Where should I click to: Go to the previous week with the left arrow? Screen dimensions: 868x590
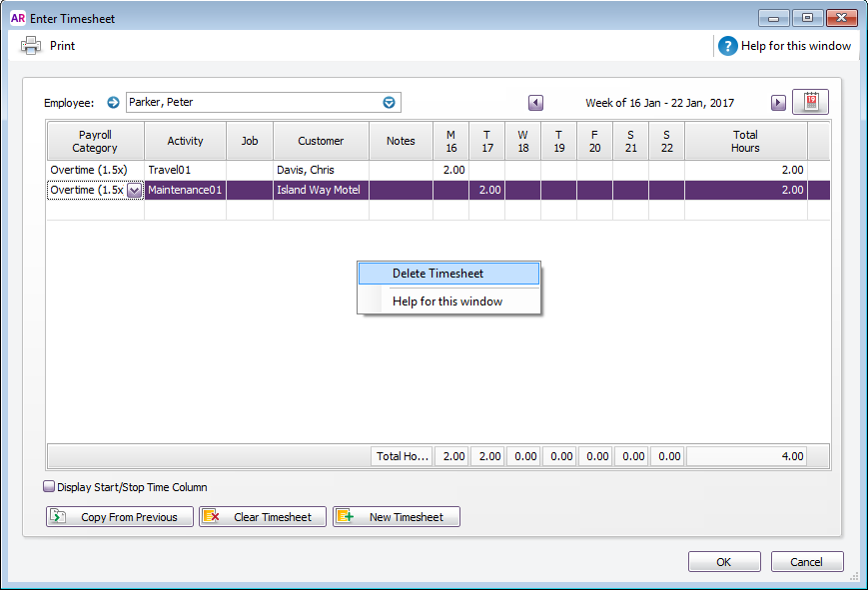click(535, 102)
